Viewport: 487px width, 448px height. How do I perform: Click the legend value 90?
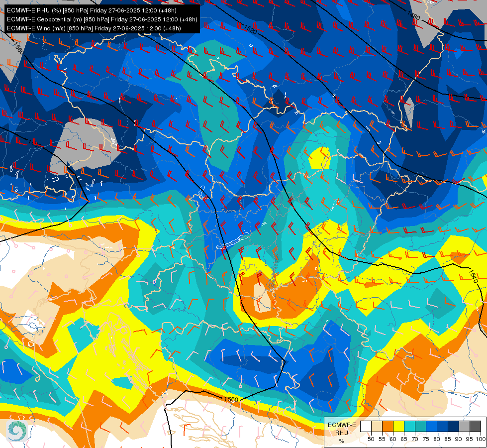(459, 439)
